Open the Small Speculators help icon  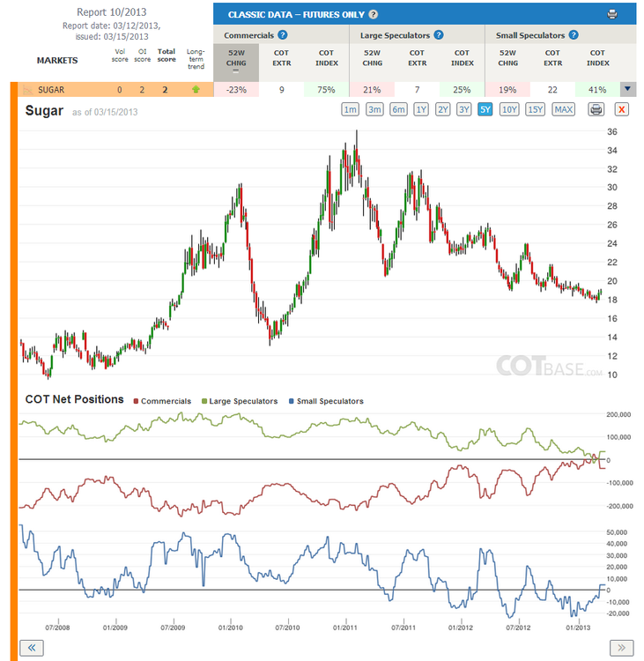(574, 35)
